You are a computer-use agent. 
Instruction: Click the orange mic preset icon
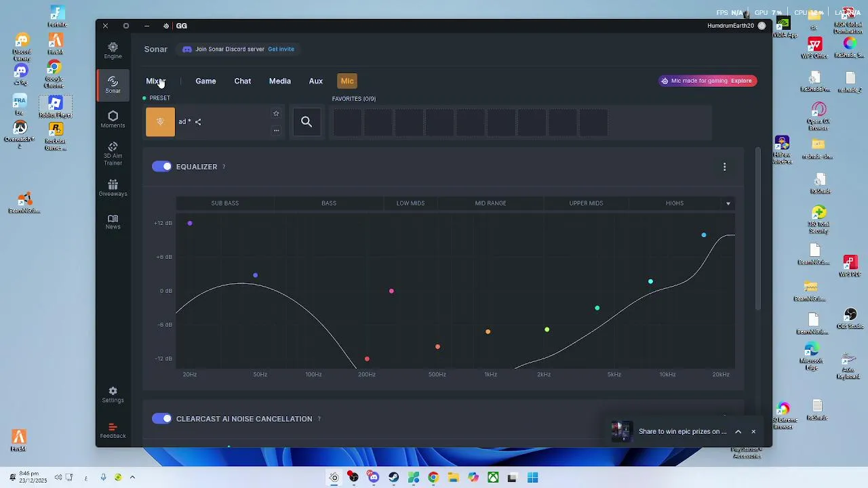160,122
